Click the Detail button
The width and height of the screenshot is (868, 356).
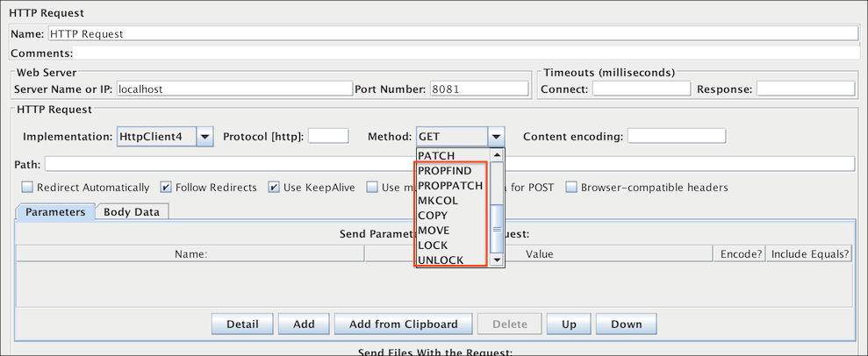point(242,324)
